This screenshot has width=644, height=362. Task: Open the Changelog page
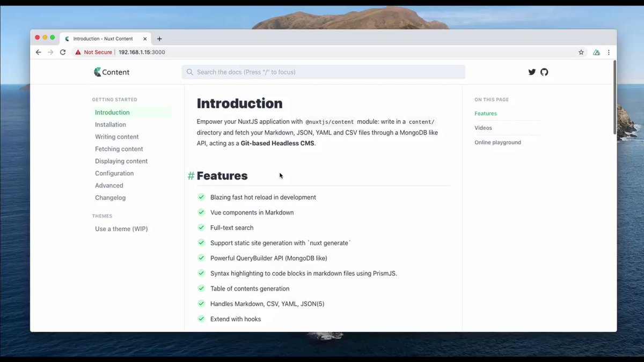tap(111, 197)
